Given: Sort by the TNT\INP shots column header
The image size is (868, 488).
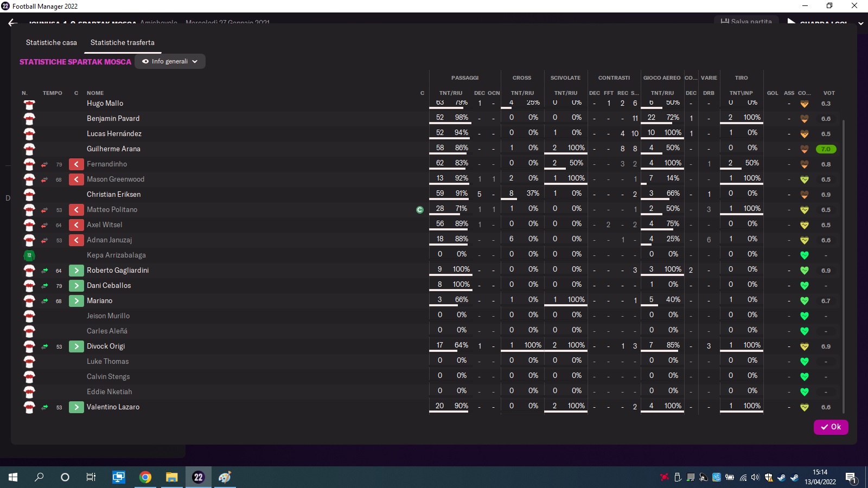Looking at the screenshot, I should (741, 93).
